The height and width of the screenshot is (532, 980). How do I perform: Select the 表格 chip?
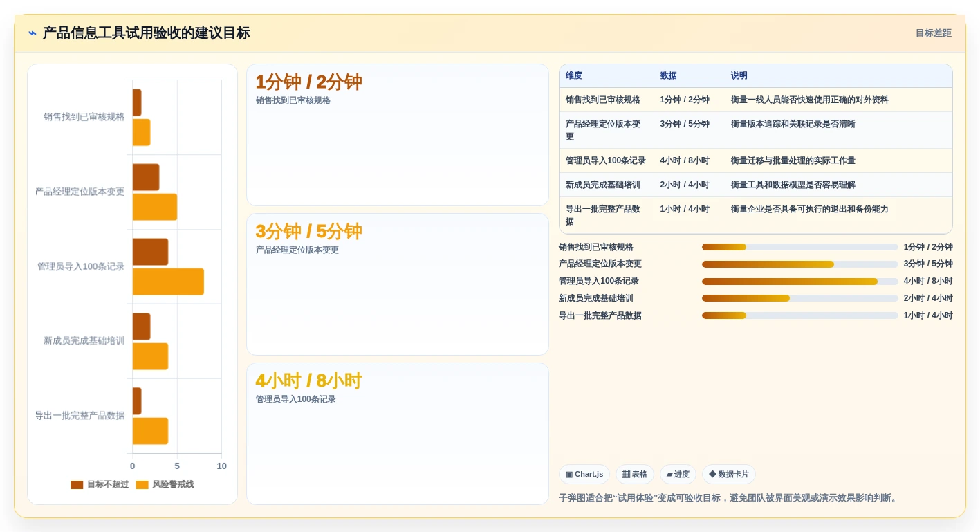(635, 474)
